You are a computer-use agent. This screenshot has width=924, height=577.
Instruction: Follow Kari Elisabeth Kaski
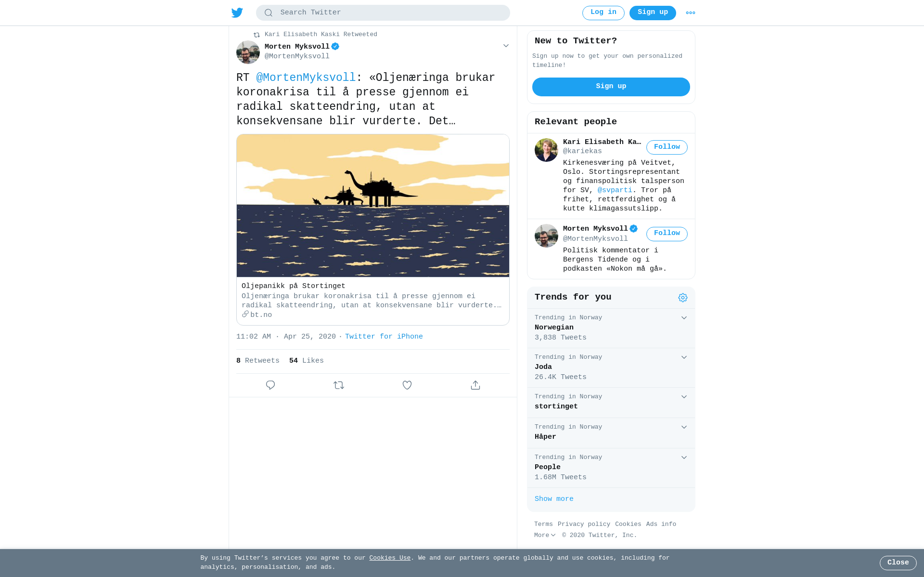pos(667,147)
